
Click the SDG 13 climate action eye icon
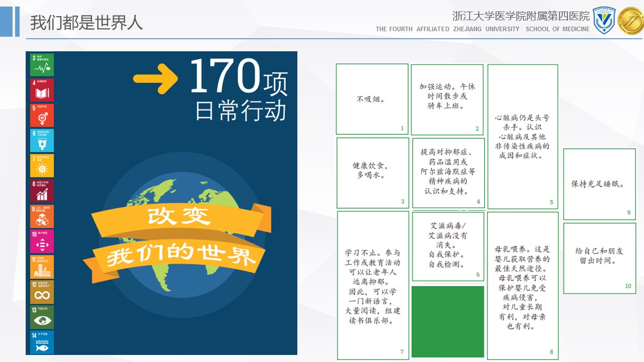point(42,317)
